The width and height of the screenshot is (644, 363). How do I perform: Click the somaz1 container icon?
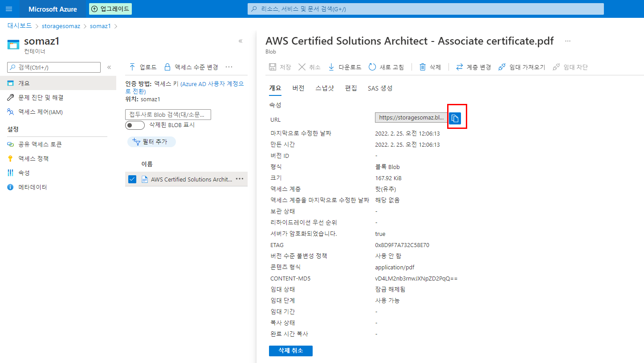(x=14, y=44)
